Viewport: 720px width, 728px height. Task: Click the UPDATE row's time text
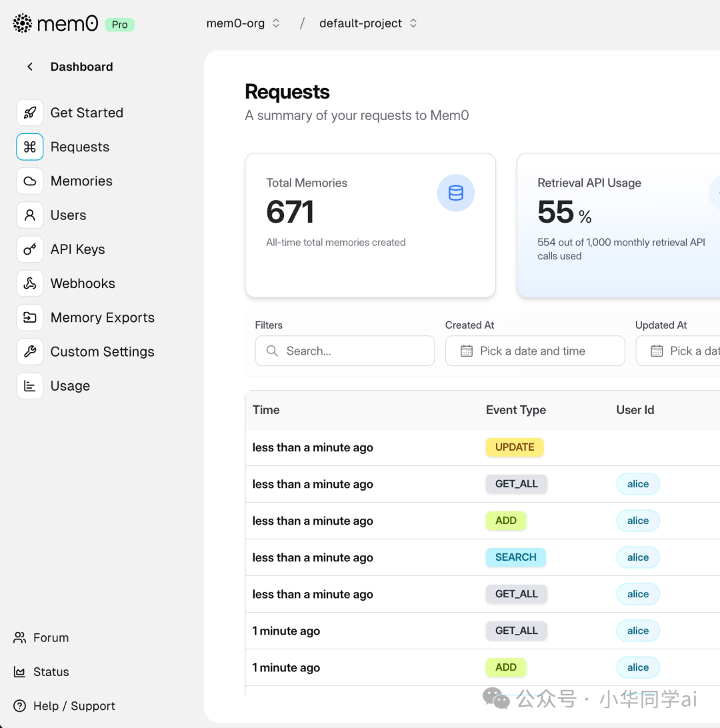coord(313,447)
